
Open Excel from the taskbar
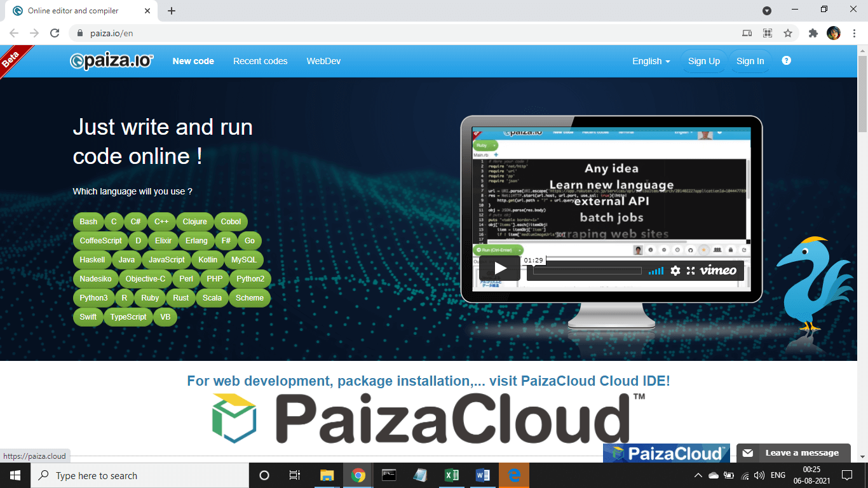click(452, 475)
